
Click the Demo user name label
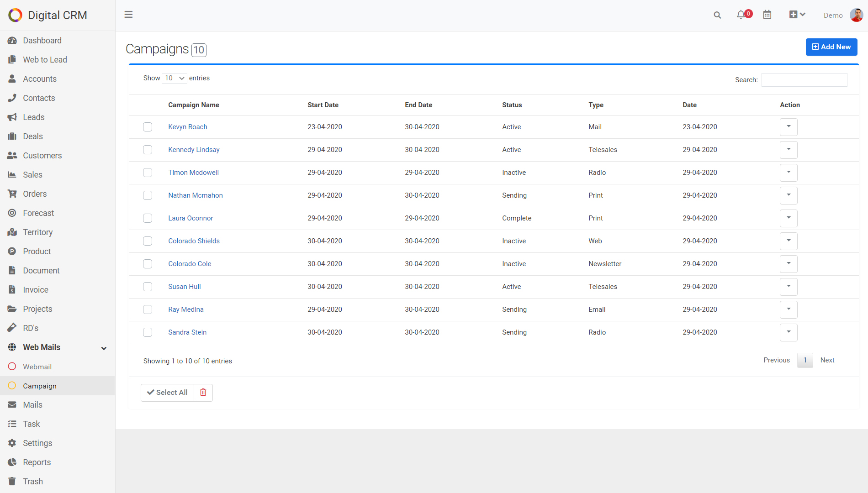833,16
